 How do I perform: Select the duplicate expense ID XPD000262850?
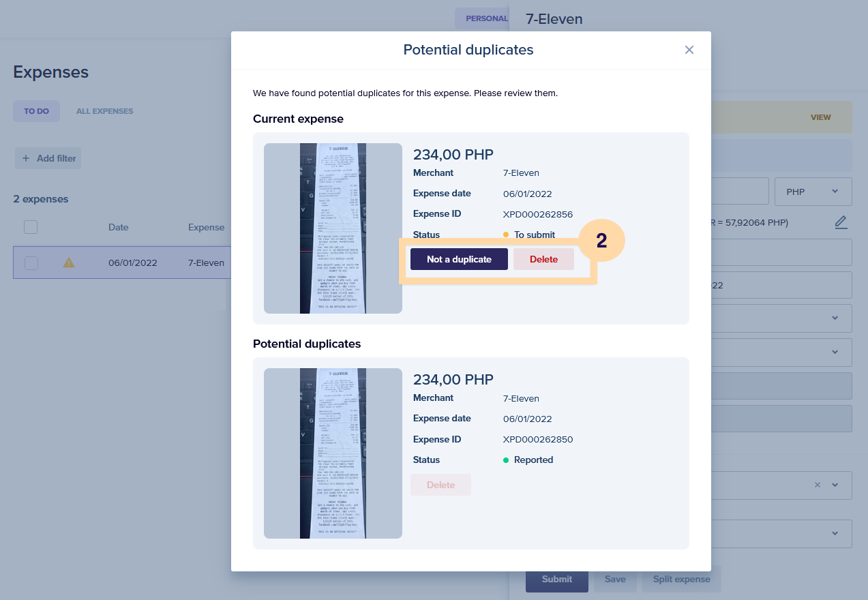(538, 439)
